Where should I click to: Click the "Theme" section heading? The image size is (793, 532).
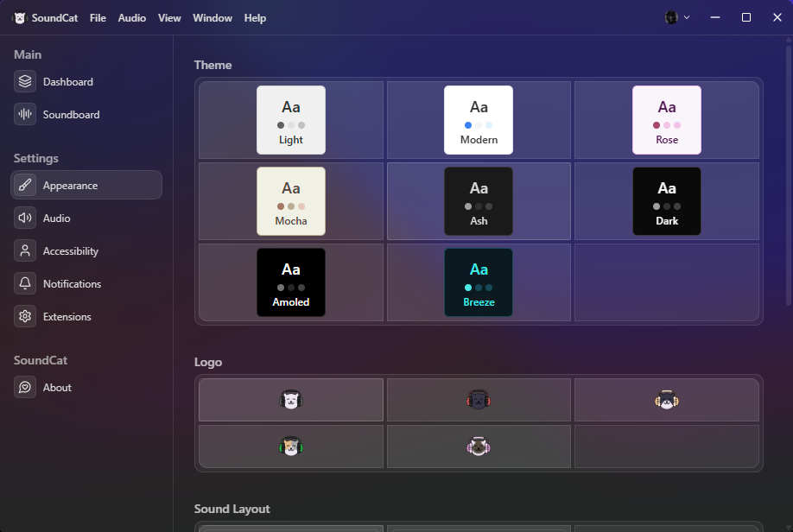[x=213, y=66]
